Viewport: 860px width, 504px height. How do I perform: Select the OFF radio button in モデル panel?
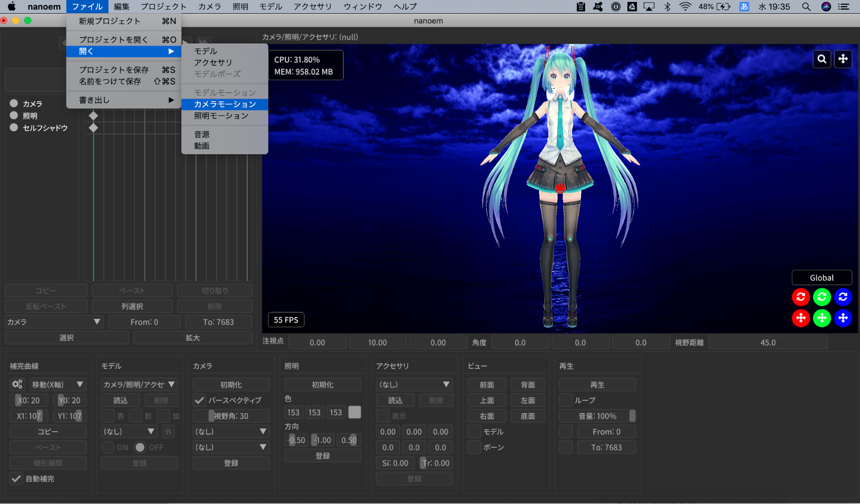pyautogui.click(x=140, y=447)
